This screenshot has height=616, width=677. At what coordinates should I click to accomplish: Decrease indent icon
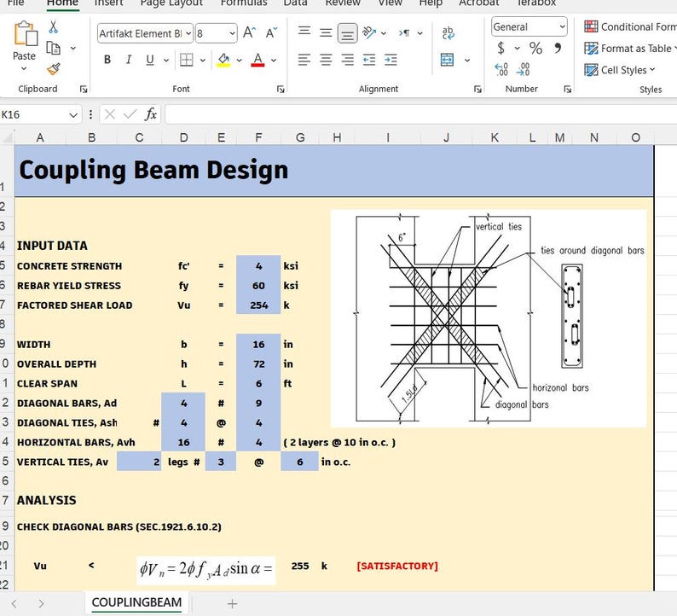369,60
